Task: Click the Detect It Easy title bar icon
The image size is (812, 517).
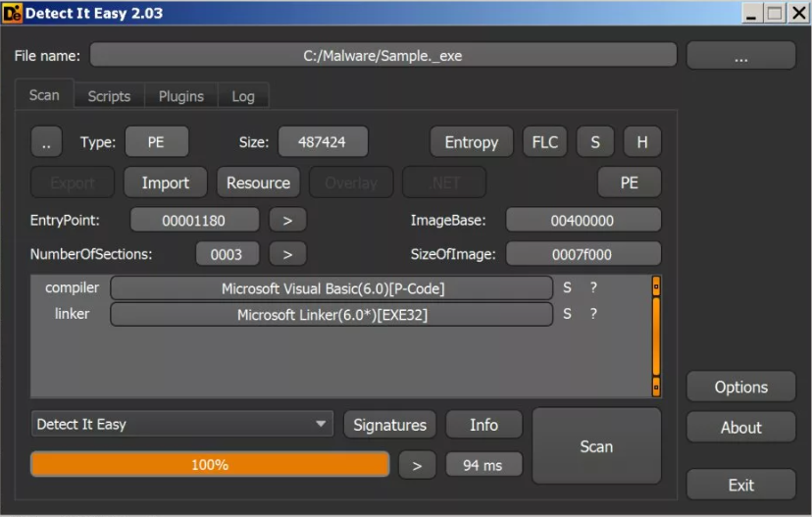Action: (12, 13)
